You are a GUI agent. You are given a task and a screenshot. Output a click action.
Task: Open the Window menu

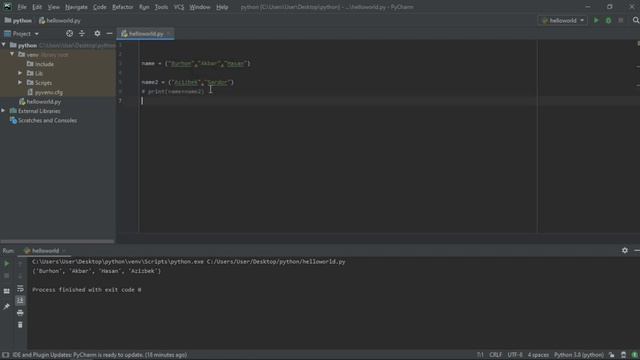(200, 7)
